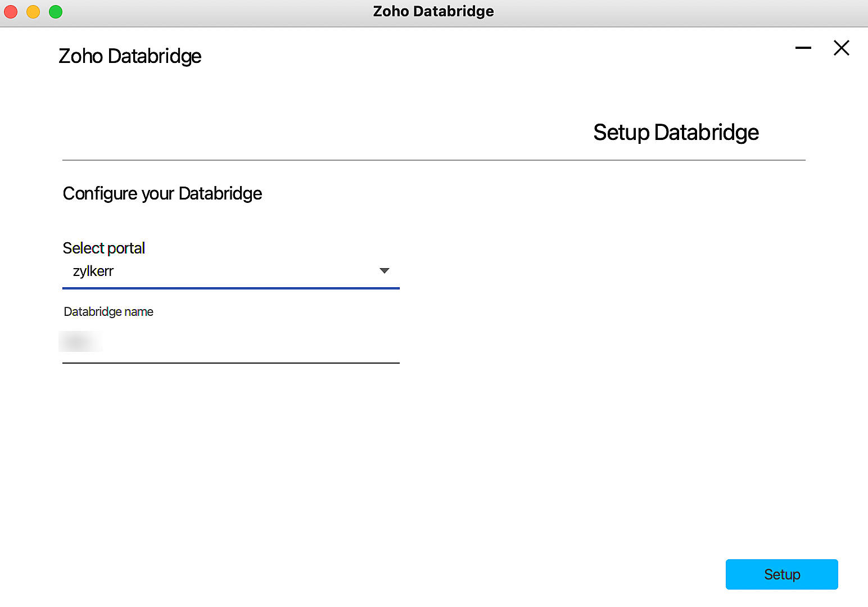The width and height of the screenshot is (868, 607).
Task: Open the Select portal dropdown arrow
Action: (385, 271)
